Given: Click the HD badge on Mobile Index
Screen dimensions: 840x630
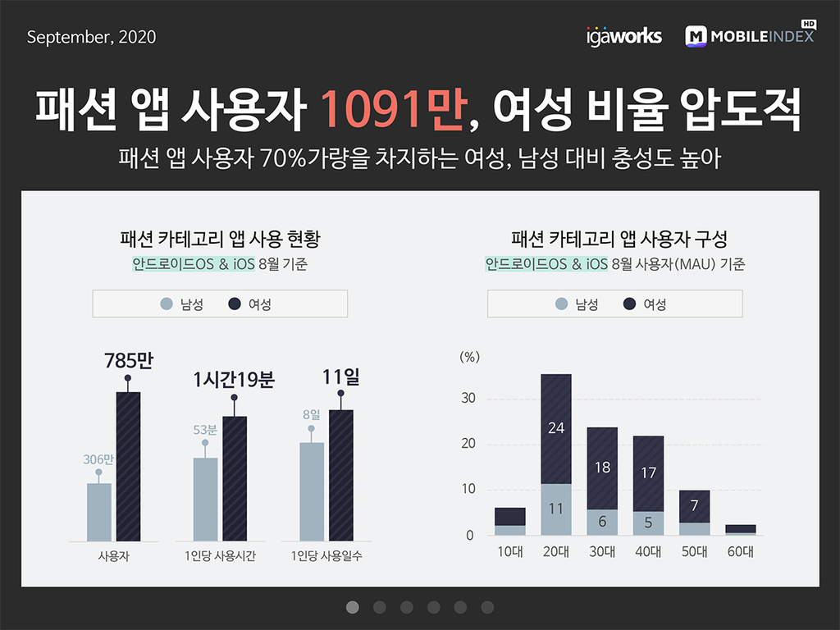Looking at the screenshot, I should [808, 24].
